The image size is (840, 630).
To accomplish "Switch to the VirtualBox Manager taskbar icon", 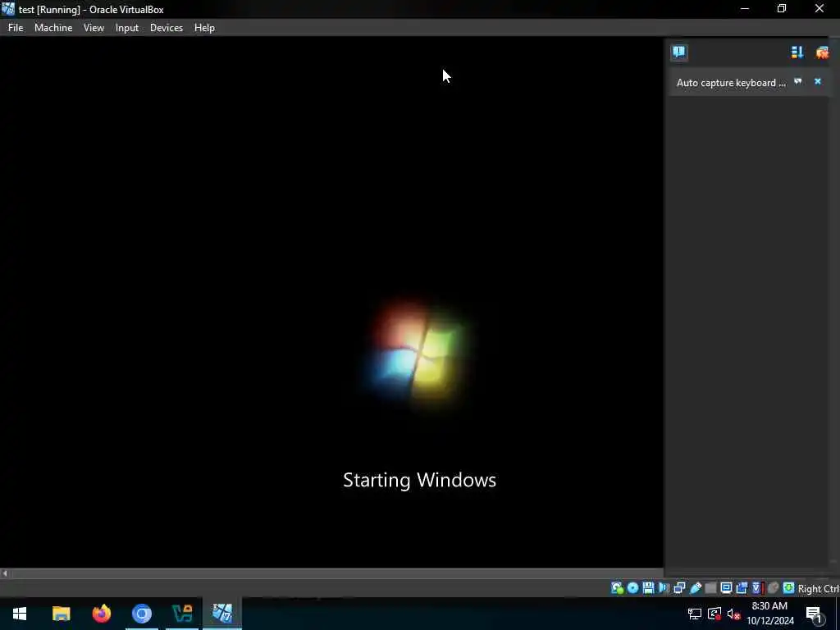I will [182, 614].
